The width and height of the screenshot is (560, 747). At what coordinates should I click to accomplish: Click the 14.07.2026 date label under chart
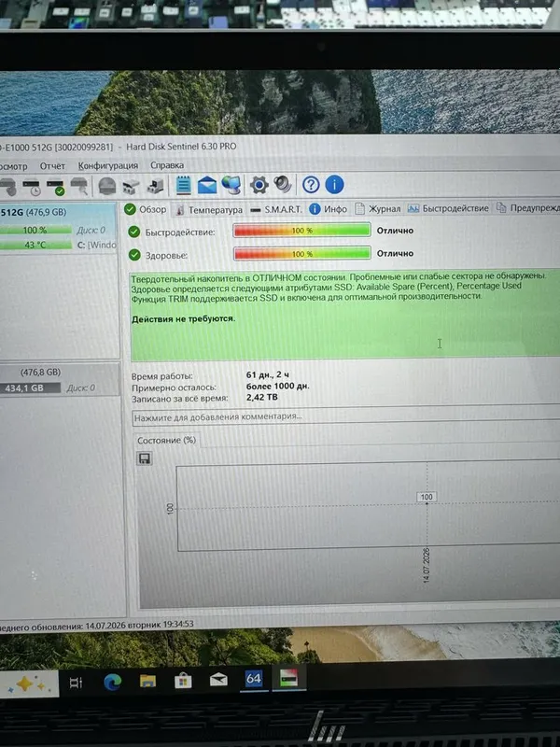(x=426, y=565)
